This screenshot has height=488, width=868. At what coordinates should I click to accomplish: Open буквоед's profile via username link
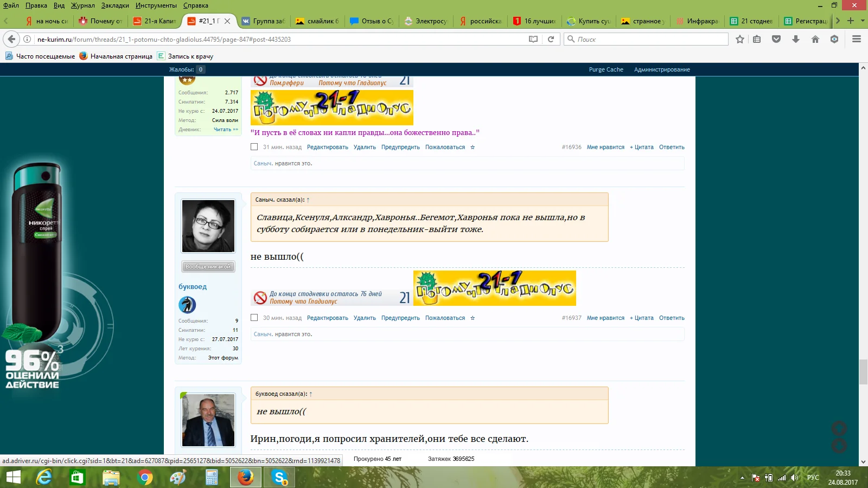[193, 286]
